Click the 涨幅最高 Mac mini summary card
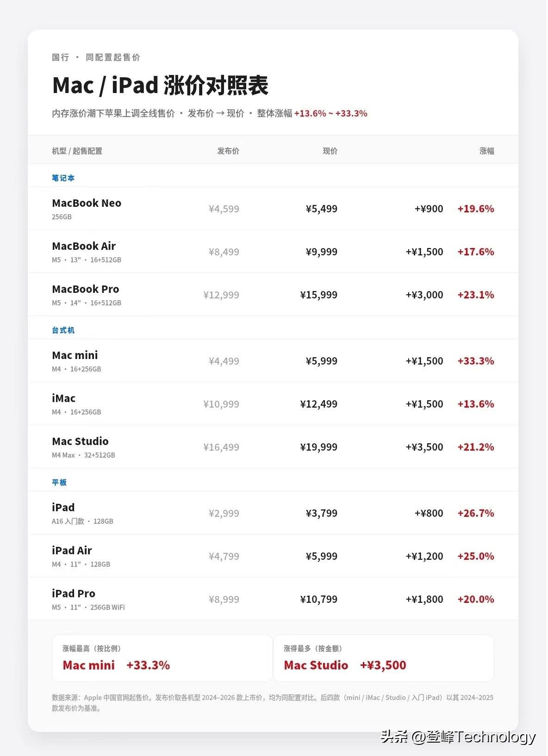 tap(162, 658)
